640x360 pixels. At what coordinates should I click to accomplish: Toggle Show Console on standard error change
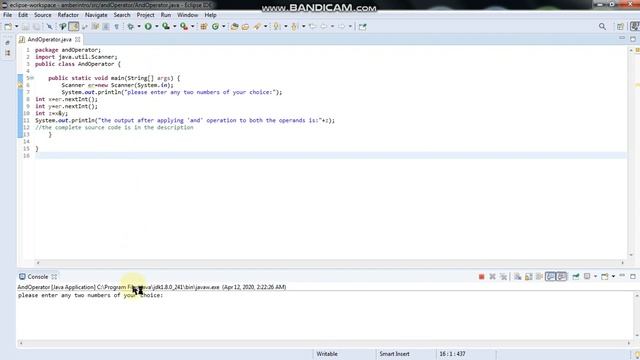(x=562, y=277)
